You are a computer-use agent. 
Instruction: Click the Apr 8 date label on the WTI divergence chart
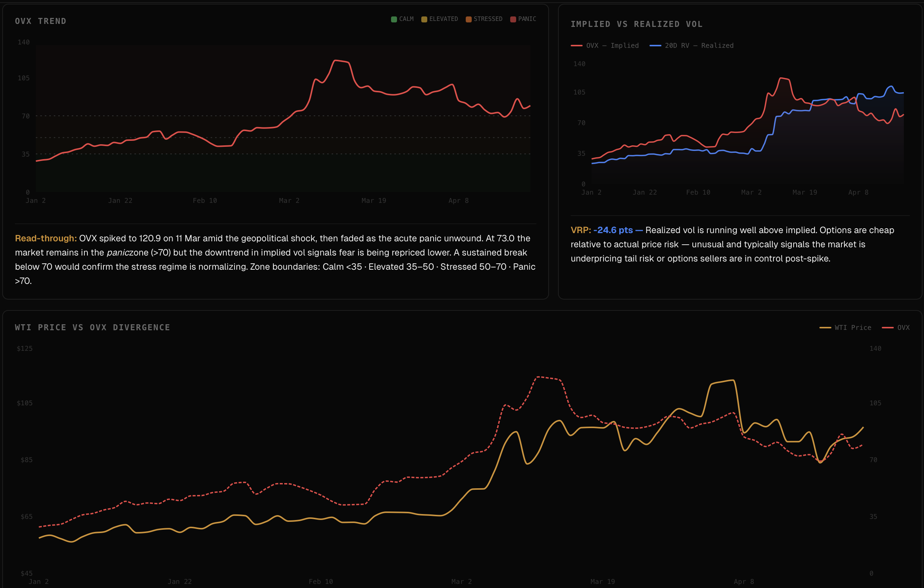click(x=744, y=582)
